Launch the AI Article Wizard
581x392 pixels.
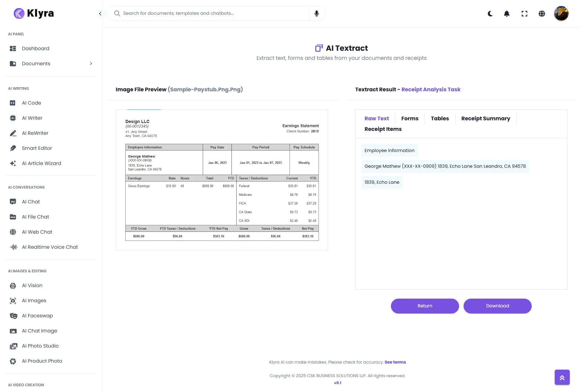click(41, 163)
